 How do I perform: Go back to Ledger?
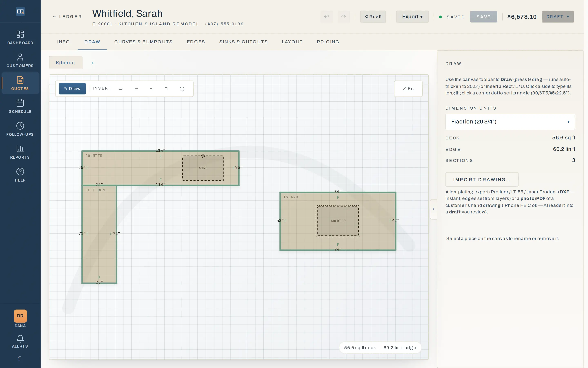coord(67,17)
